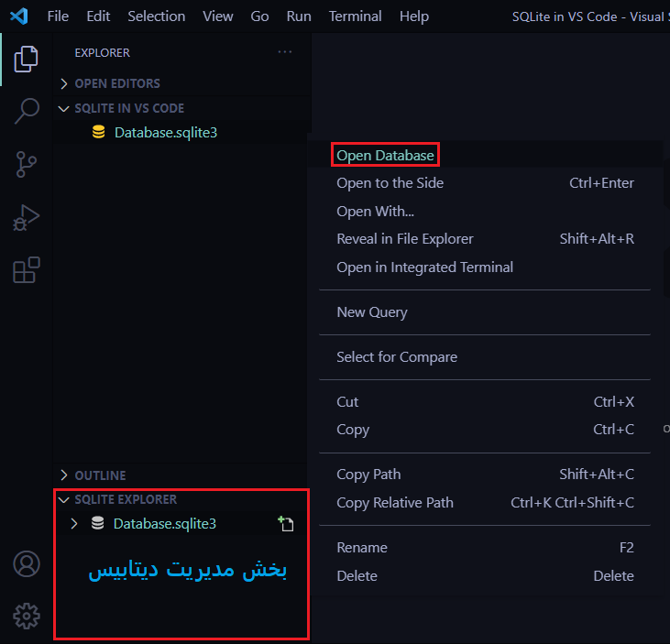Screen dimensions: 670x644
Task: Click the OUTLINE section label
Action: click(101, 475)
